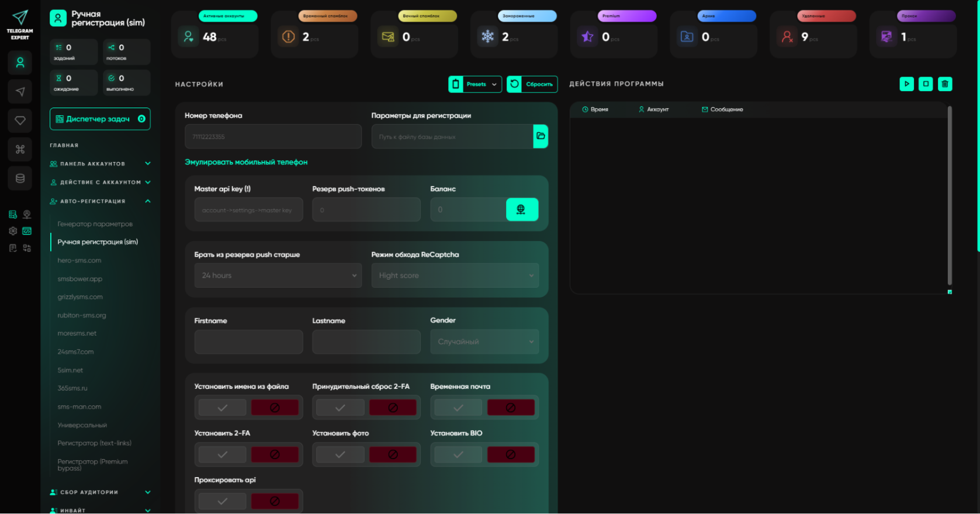This screenshot has width=980, height=514.
Task: Click the Номер телефона input field
Action: coord(273,136)
